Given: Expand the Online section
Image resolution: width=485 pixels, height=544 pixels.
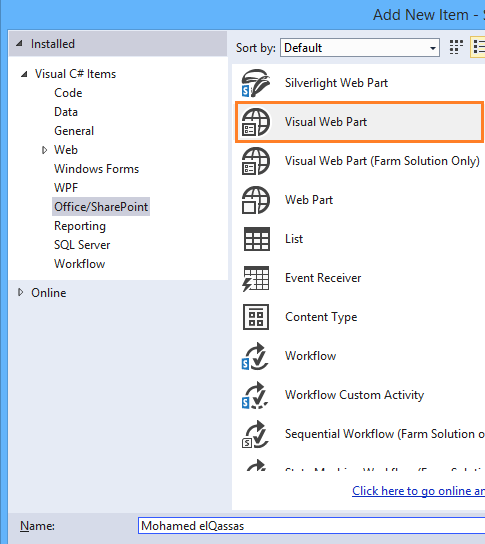Looking at the screenshot, I should pyautogui.click(x=20, y=292).
